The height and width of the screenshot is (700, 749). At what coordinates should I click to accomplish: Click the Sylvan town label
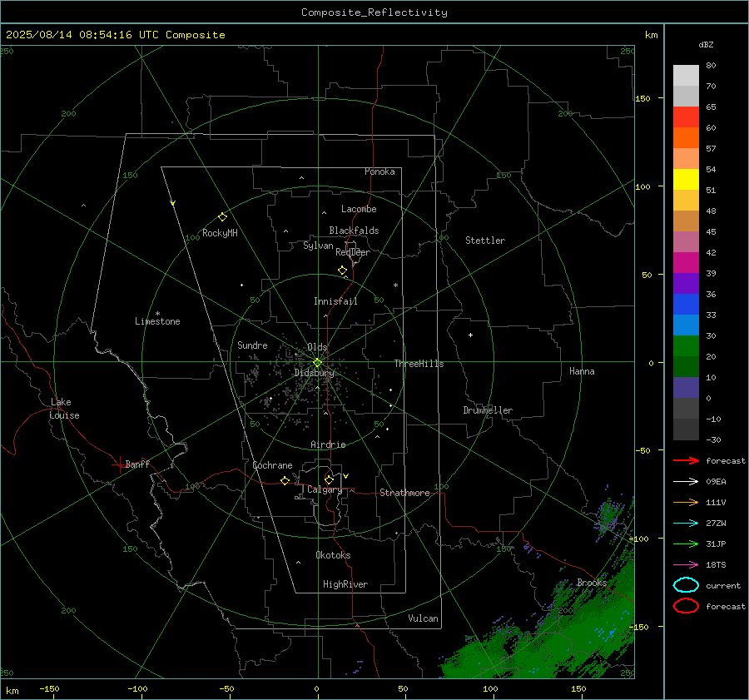[x=318, y=246]
